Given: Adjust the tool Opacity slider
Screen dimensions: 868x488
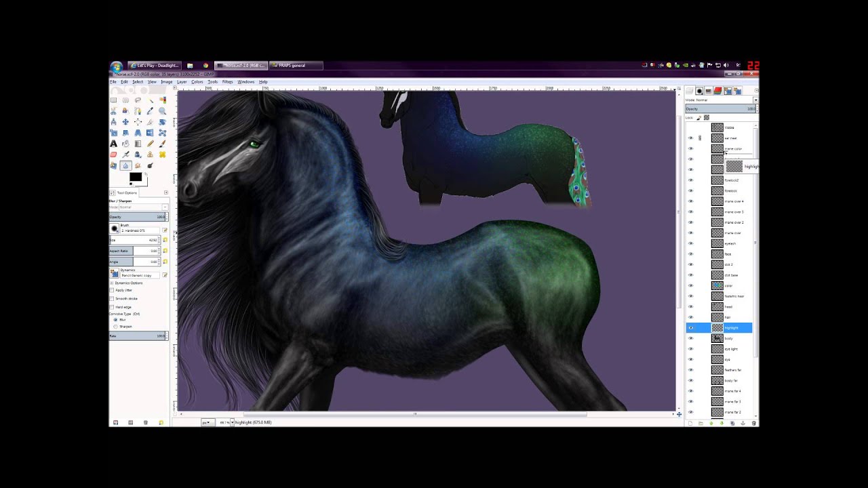Looking at the screenshot, I should [138, 217].
